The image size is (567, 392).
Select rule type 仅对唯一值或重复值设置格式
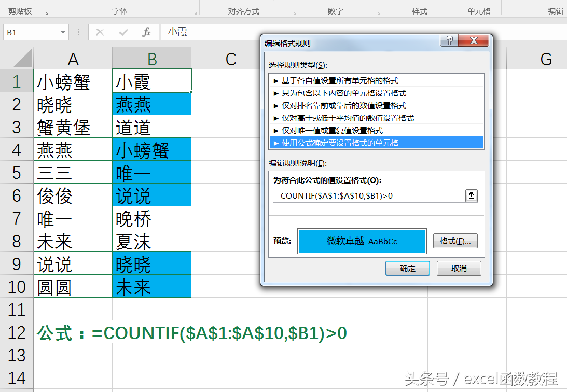[x=377, y=131]
